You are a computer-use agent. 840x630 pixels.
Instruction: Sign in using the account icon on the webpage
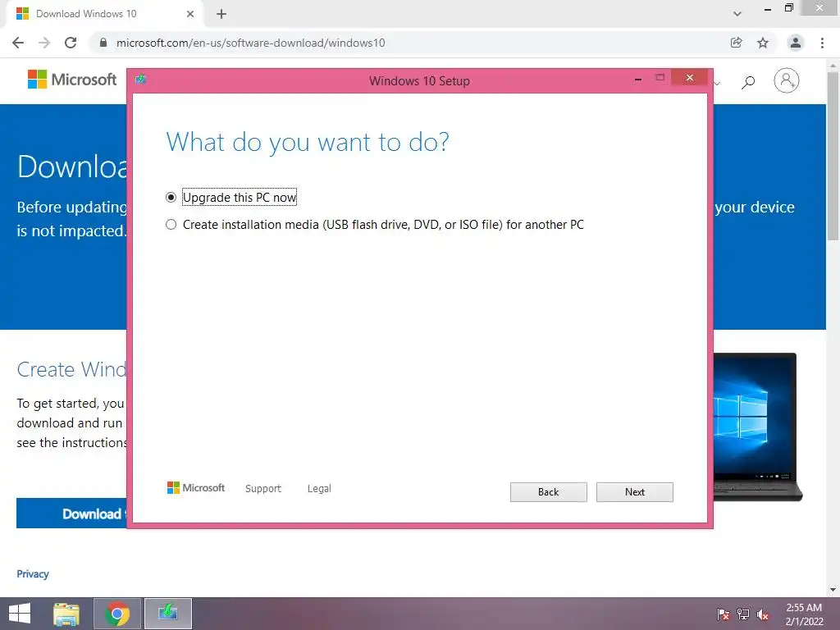tap(787, 81)
